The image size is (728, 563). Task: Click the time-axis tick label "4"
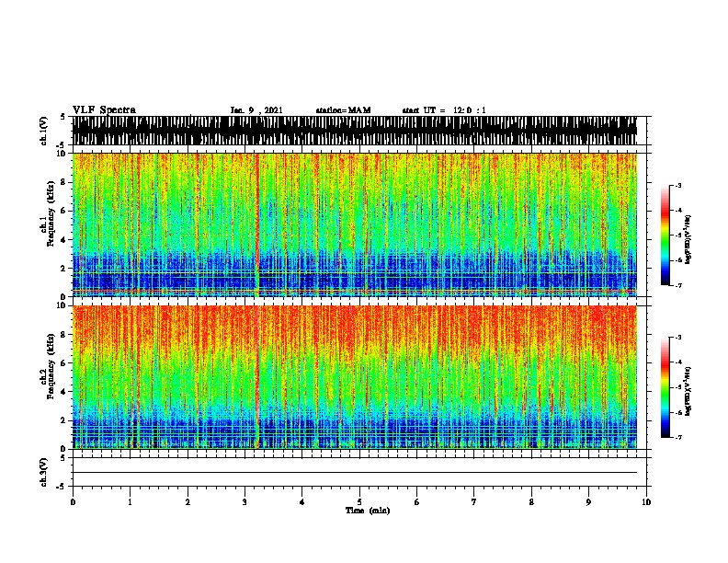click(302, 502)
